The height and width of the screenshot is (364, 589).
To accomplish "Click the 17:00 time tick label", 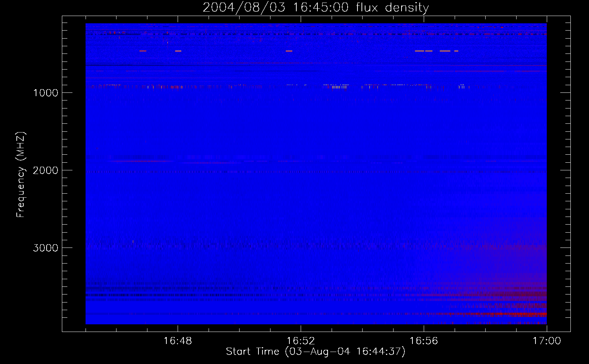I will coord(547,341).
